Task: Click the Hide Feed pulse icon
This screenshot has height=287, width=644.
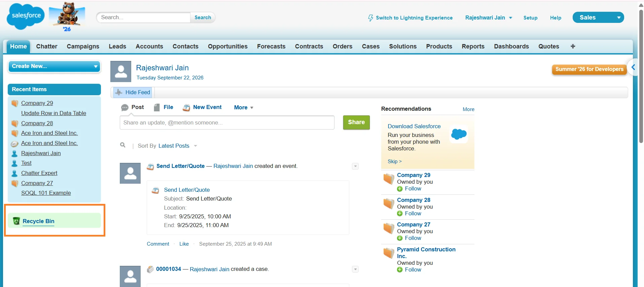Action: click(119, 92)
